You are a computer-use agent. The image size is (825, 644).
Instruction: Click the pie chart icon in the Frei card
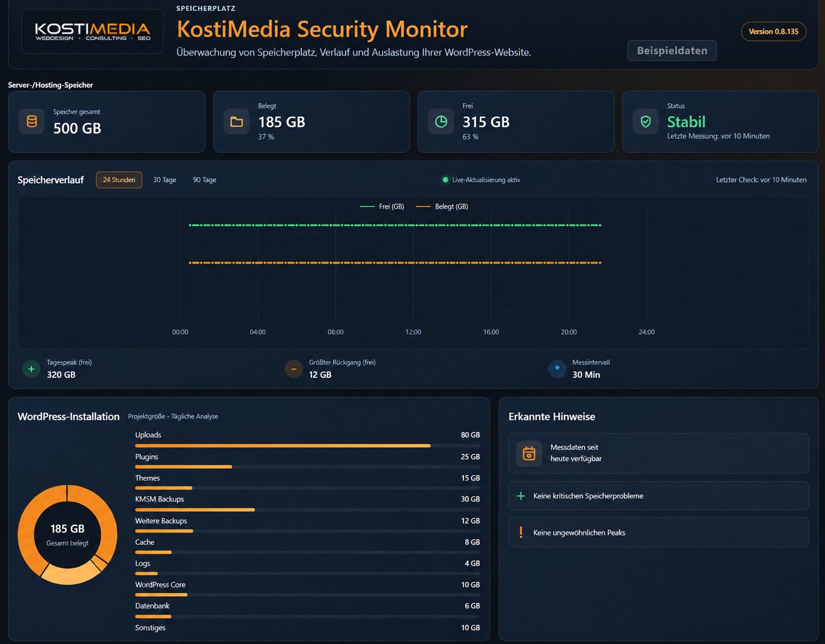pos(441,121)
